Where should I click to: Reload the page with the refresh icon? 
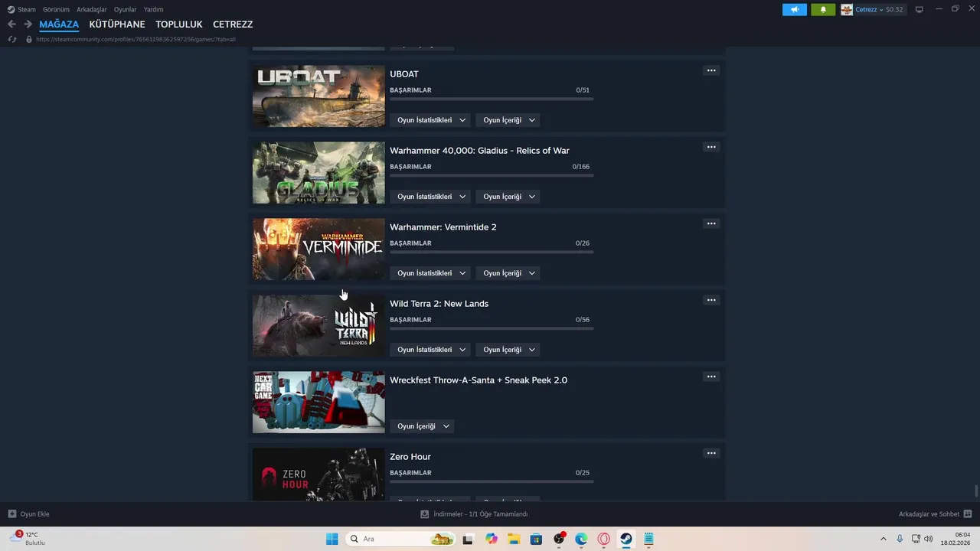tap(12, 39)
